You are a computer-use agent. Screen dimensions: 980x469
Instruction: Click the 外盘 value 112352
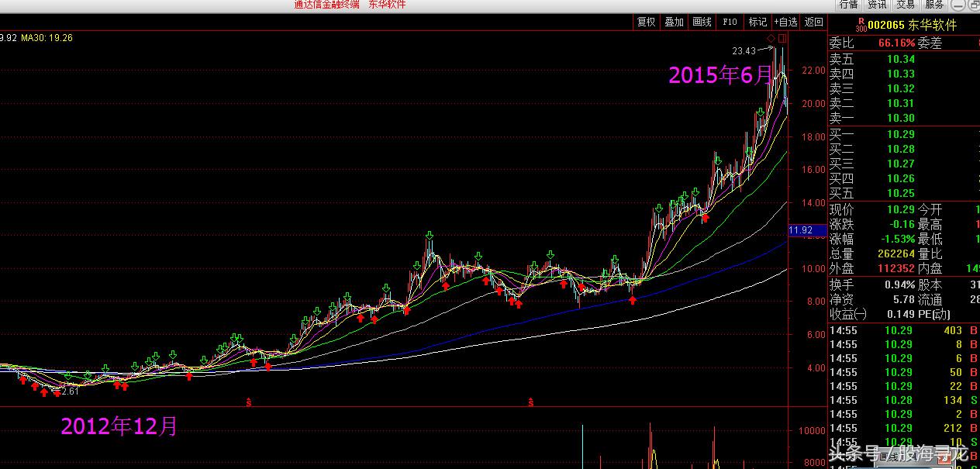click(896, 268)
